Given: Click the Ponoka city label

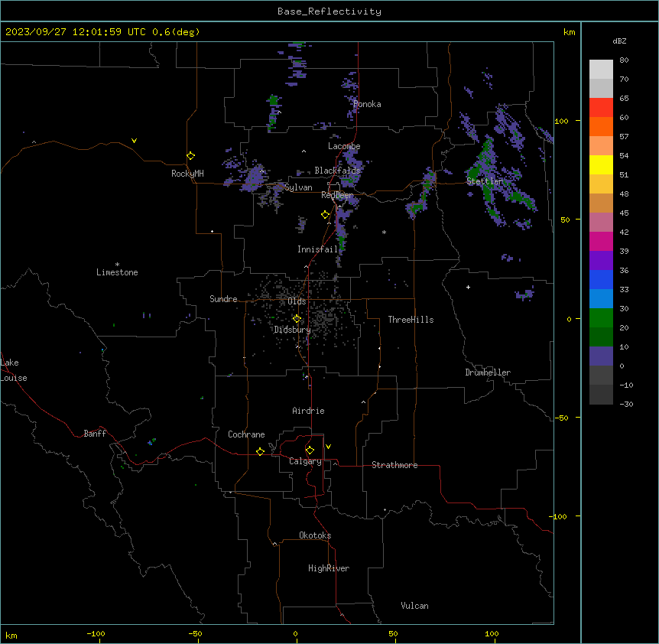Looking at the screenshot, I should [x=367, y=104].
